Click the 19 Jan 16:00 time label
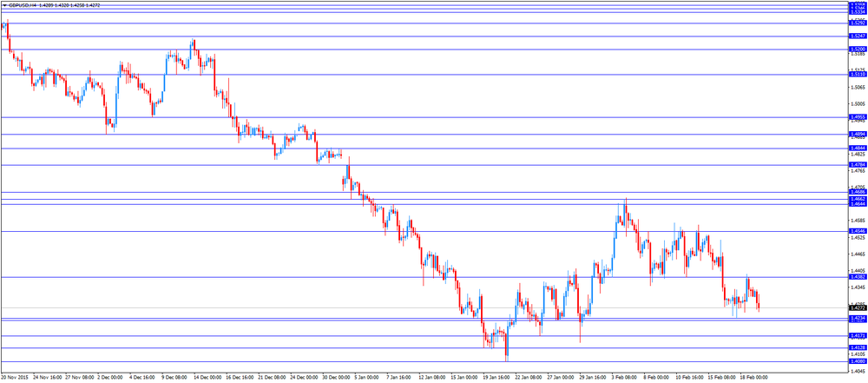 point(497,377)
